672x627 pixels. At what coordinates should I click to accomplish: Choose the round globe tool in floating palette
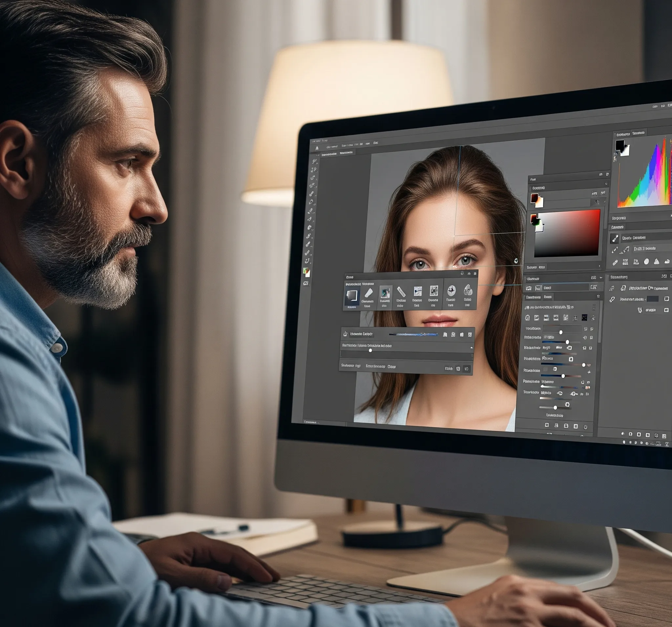pyautogui.click(x=451, y=290)
